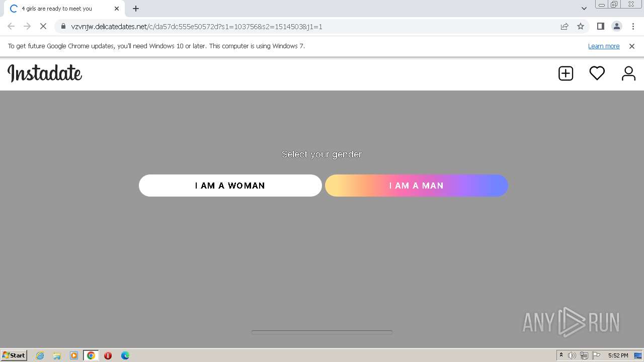Close the '4 girls are ready' tab
The width and height of the screenshot is (644, 362).
click(117, 9)
